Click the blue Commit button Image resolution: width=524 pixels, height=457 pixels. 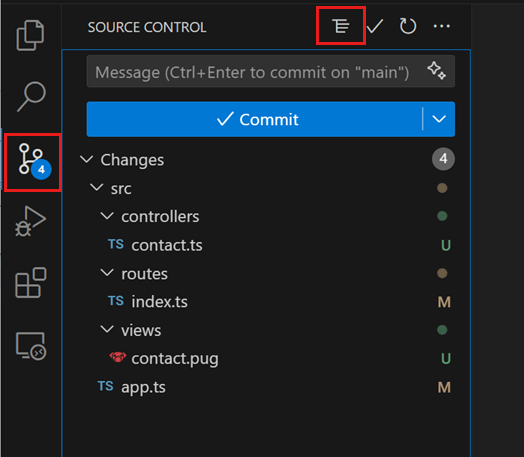[x=254, y=119]
